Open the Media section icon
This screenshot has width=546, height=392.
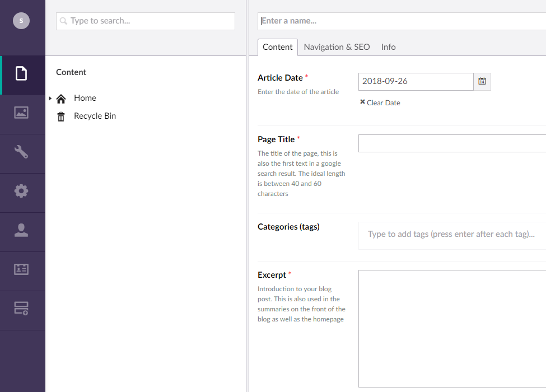coord(21,113)
